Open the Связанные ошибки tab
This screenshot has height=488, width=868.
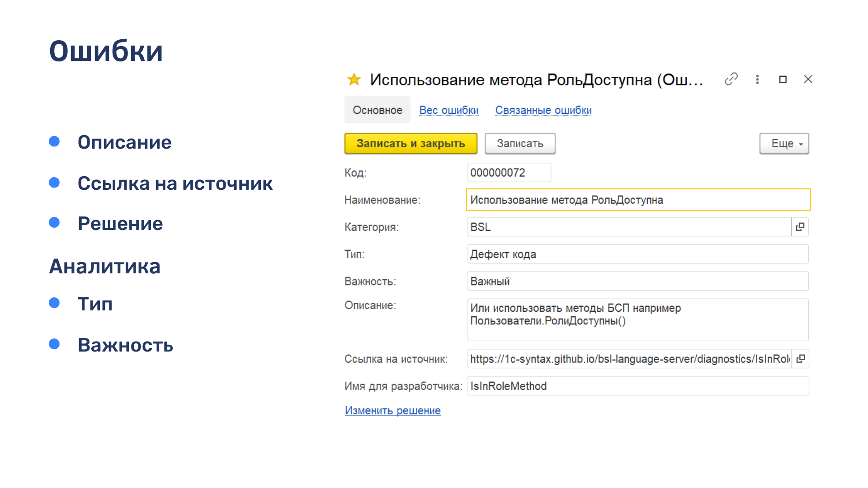543,110
